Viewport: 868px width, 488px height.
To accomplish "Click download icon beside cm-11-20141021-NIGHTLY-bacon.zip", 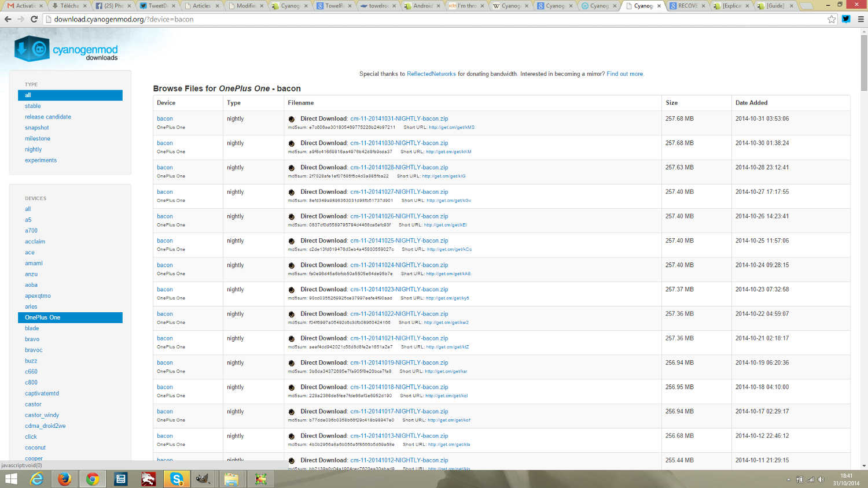I will coord(292,339).
